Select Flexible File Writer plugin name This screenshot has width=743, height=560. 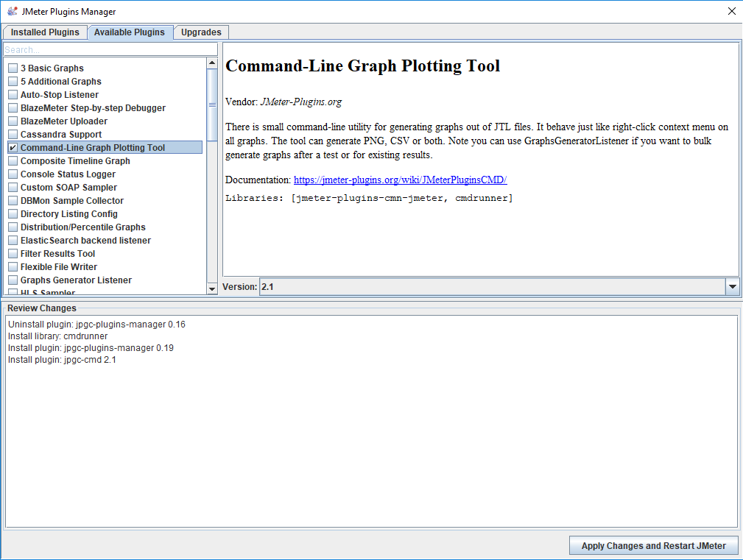pos(59,267)
